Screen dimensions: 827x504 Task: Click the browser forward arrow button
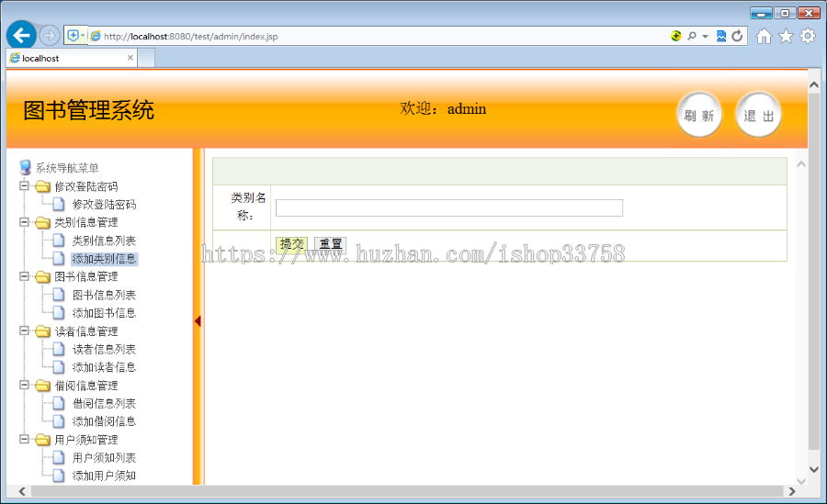50,36
